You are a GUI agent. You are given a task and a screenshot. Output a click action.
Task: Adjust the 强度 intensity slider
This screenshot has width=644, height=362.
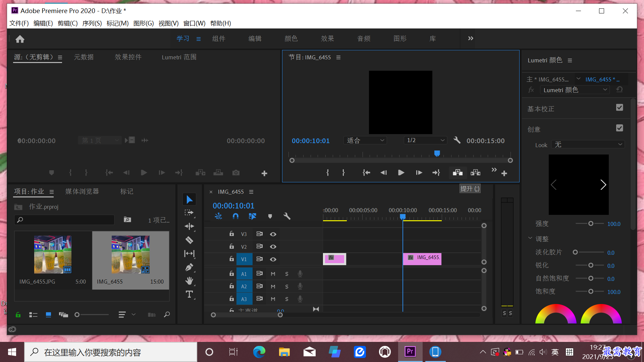coord(591,224)
